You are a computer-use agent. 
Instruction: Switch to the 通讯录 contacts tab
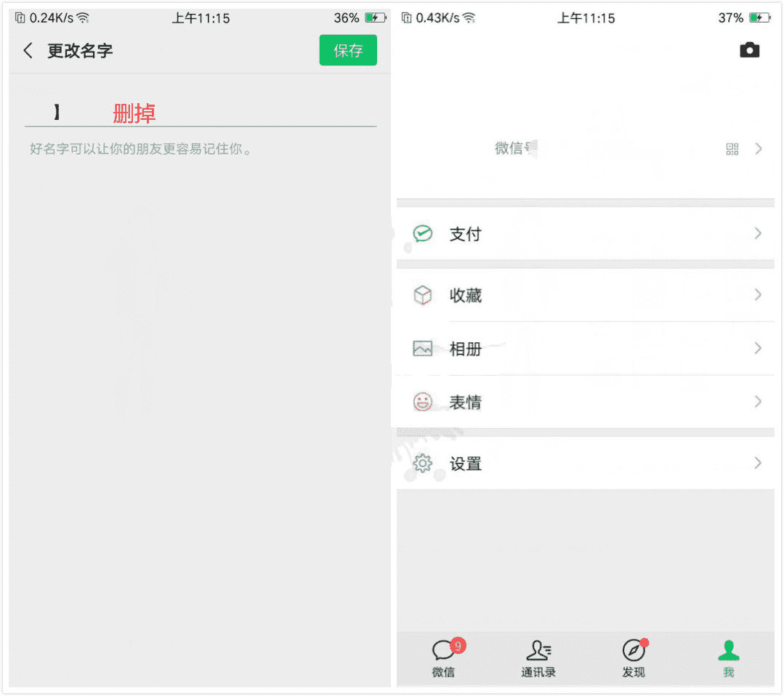coord(538,658)
